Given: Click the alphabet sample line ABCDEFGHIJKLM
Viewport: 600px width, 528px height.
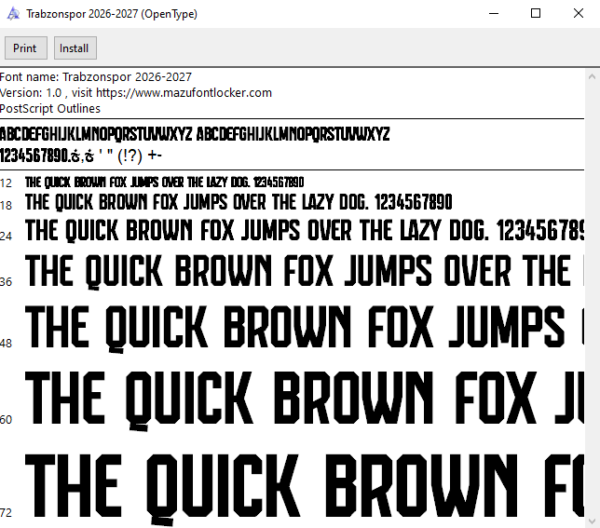Looking at the screenshot, I should point(195,134).
